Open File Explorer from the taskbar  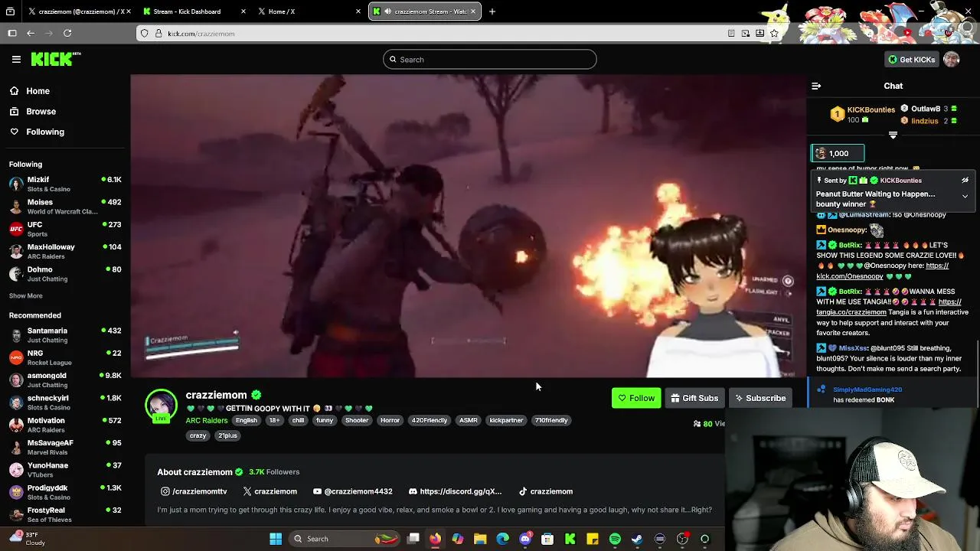click(x=480, y=539)
